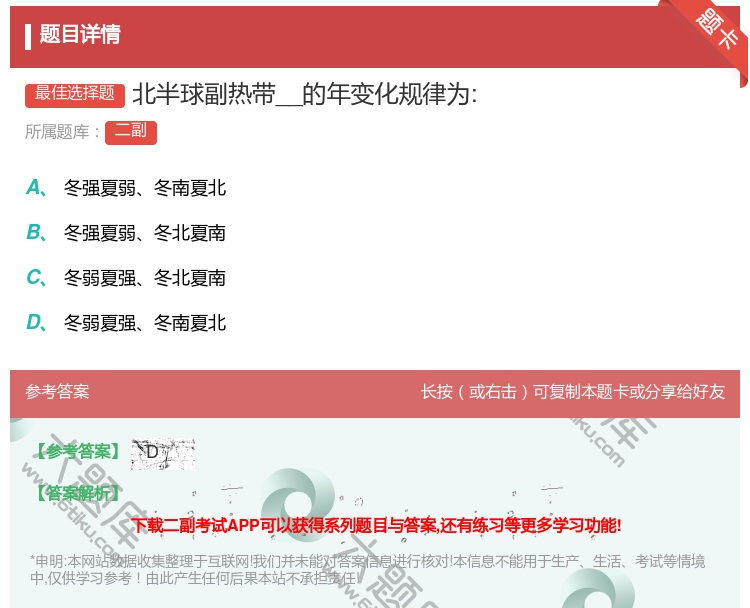Click the 长按（或右击）可复制本题卡 hint text
This screenshot has width=750, height=608.
[x=573, y=392]
